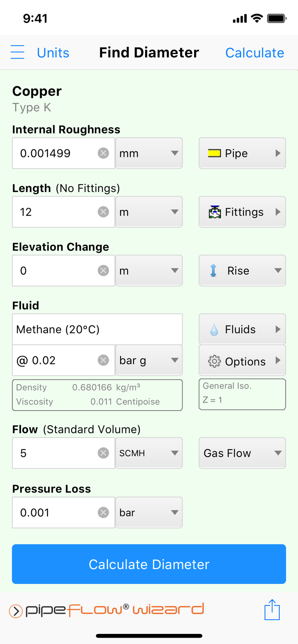Image resolution: width=298 pixels, height=644 pixels.
Task: Change pressure unit from bar g
Action: 149,360
